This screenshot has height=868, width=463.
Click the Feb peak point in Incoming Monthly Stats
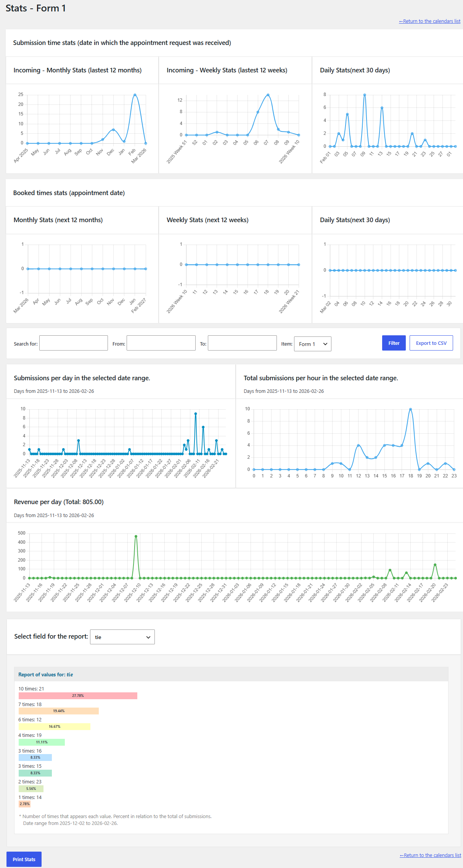(x=135, y=95)
